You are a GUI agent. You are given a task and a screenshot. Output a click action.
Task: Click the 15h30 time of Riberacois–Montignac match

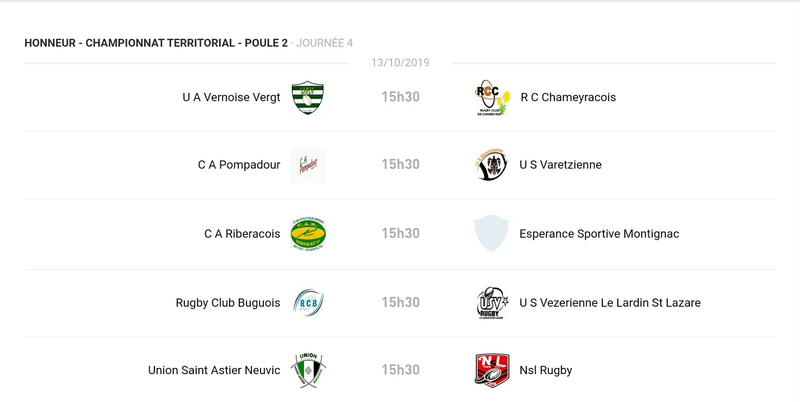400,234
